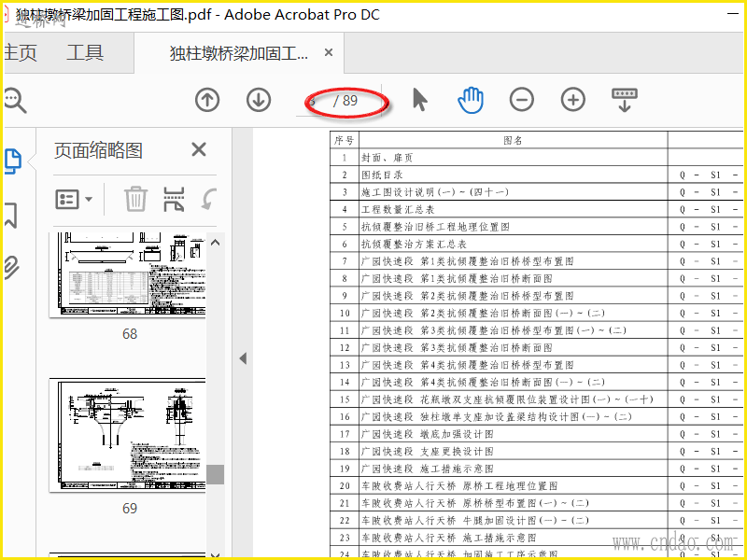Click the page number input field

coord(312,101)
